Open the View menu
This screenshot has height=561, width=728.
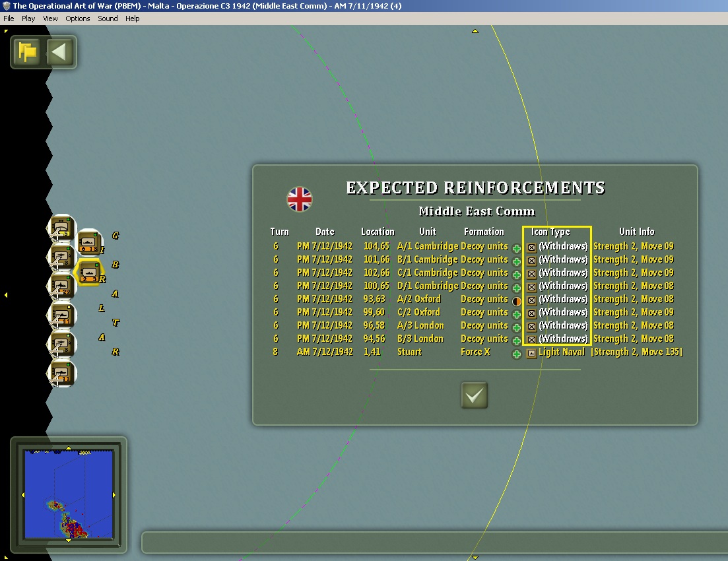(x=50, y=18)
